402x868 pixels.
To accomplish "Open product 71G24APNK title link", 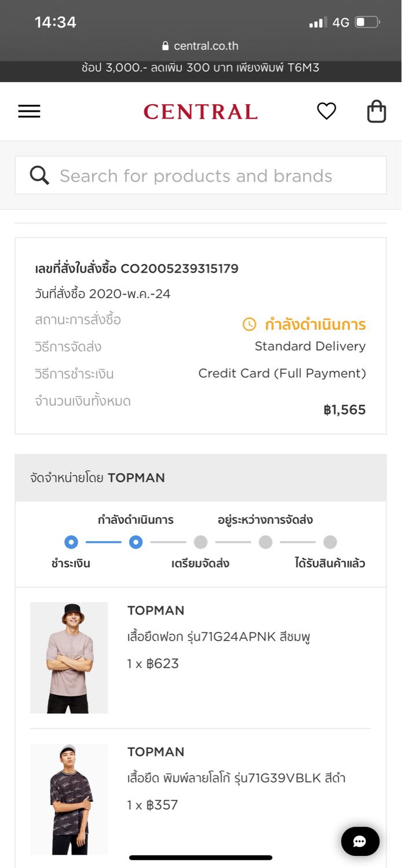I will (x=219, y=637).
